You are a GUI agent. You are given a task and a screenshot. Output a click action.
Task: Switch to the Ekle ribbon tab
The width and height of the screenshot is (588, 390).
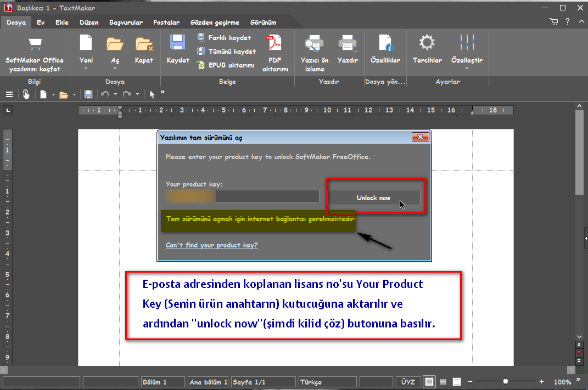pos(62,22)
